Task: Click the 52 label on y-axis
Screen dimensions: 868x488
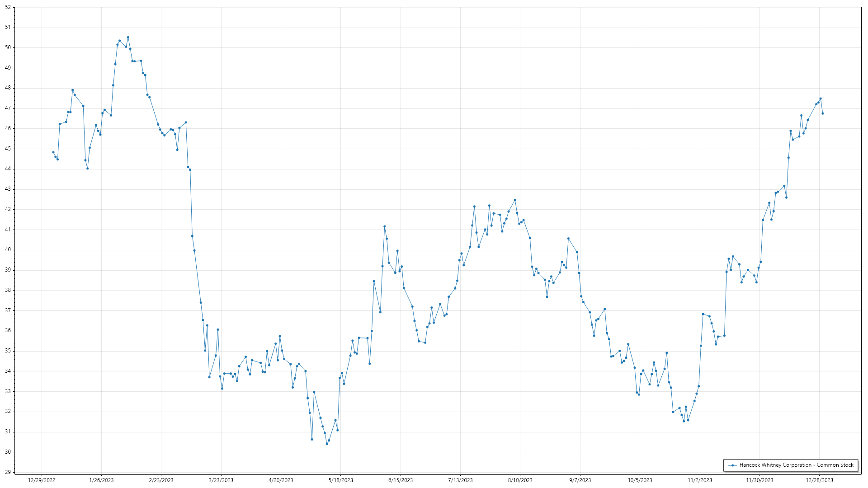Action: tap(8, 7)
